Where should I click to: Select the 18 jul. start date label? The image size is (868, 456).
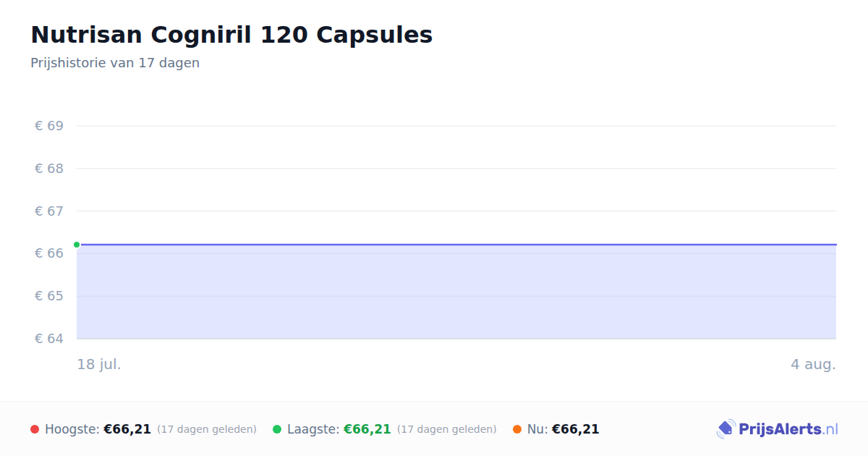point(99,364)
